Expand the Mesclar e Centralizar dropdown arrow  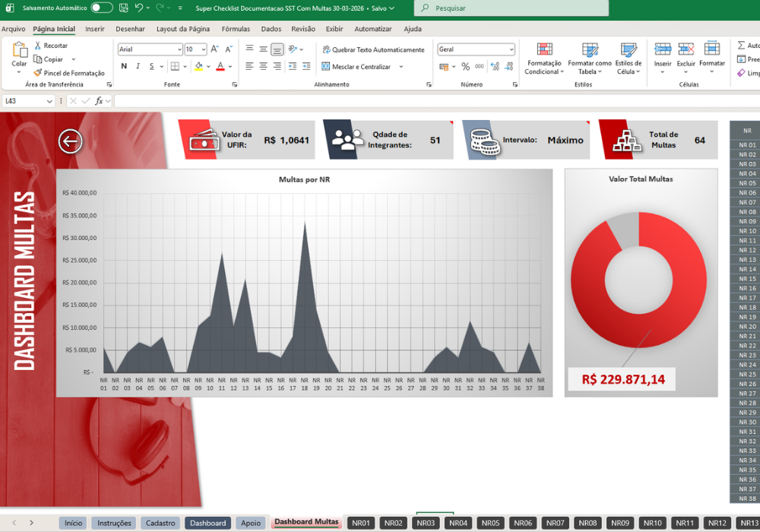pos(401,66)
